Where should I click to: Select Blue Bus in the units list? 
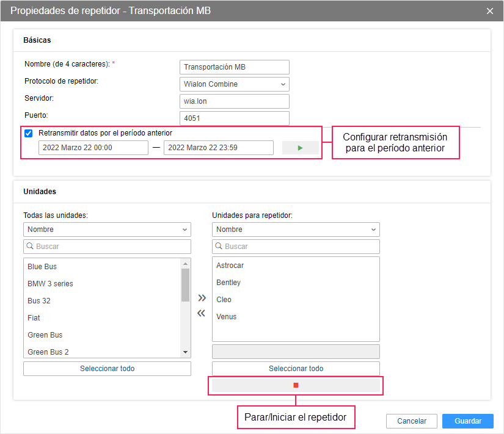tap(42, 267)
